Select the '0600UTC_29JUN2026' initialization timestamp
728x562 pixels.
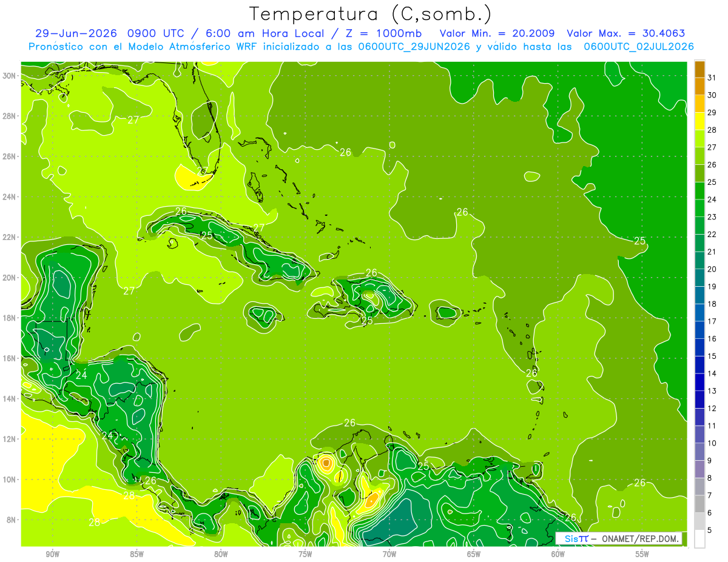coord(414,47)
